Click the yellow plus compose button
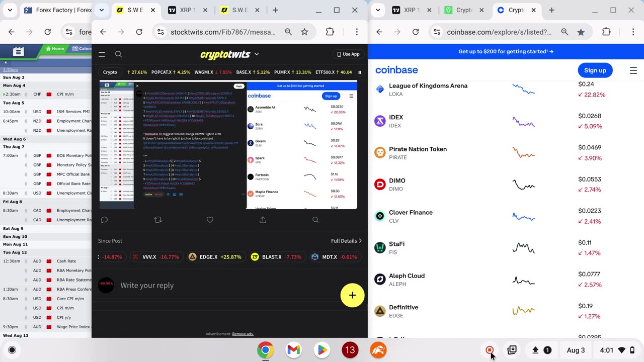The width and height of the screenshot is (644, 362). click(x=352, y=295)
